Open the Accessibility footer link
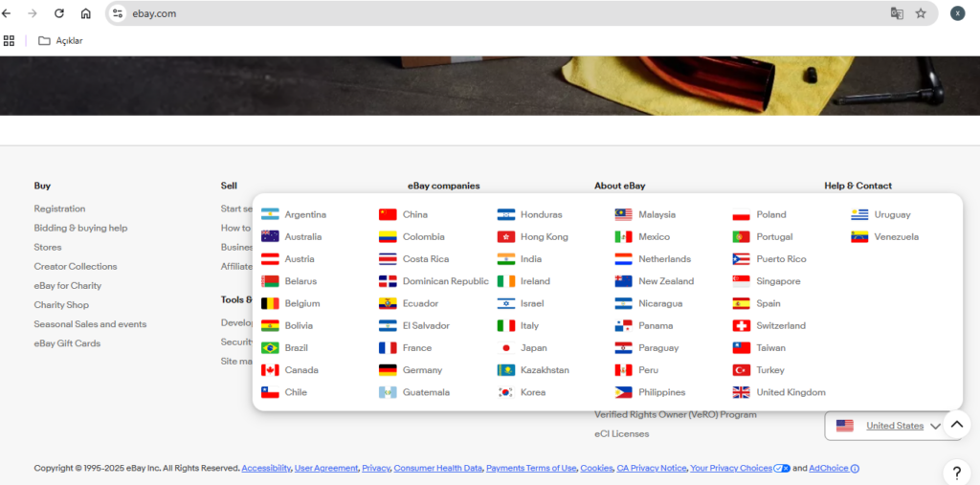This screenshot has height=485, width=980. pos(266,468)
